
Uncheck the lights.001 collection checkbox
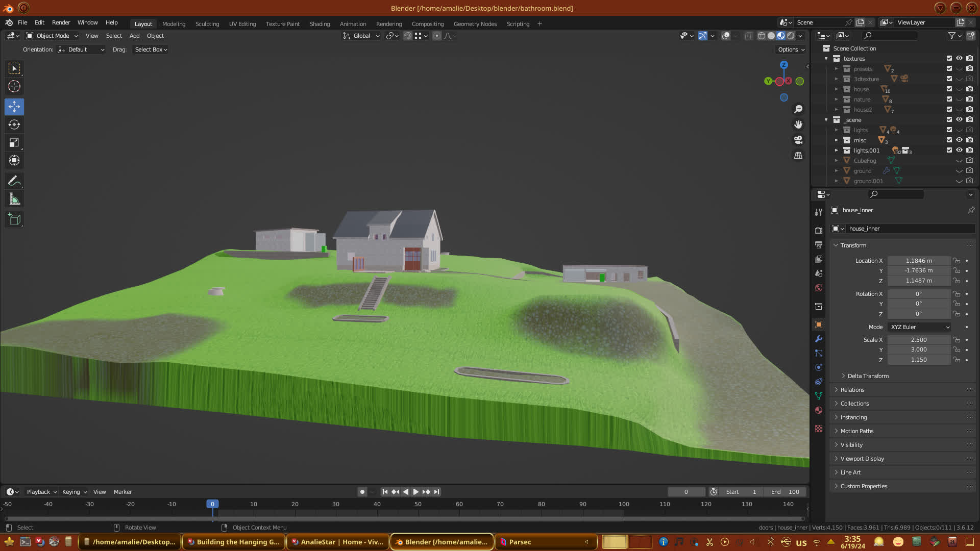pyautogui.click(x=949, y=150)
